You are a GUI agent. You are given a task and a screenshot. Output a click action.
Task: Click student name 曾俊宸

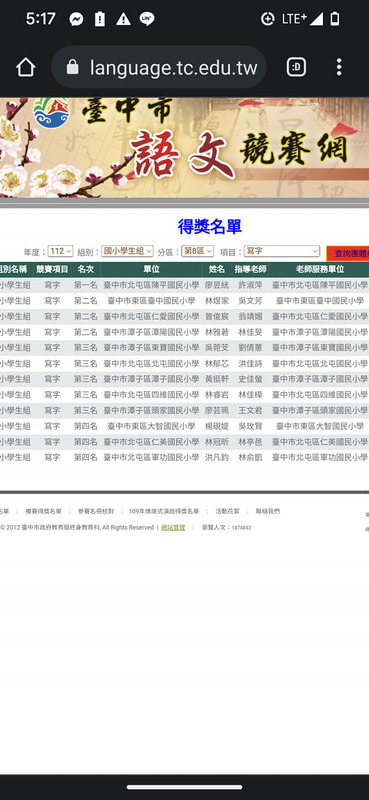(x=217, y=317)
